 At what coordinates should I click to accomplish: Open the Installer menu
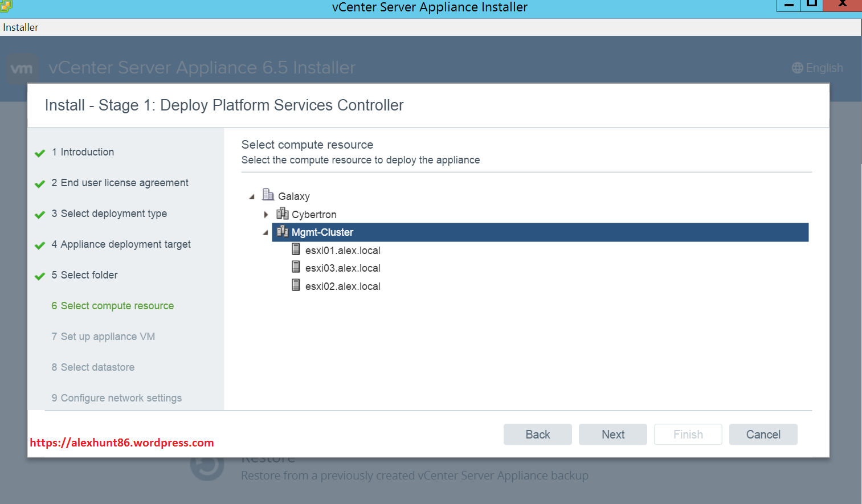tap(21, 27)
